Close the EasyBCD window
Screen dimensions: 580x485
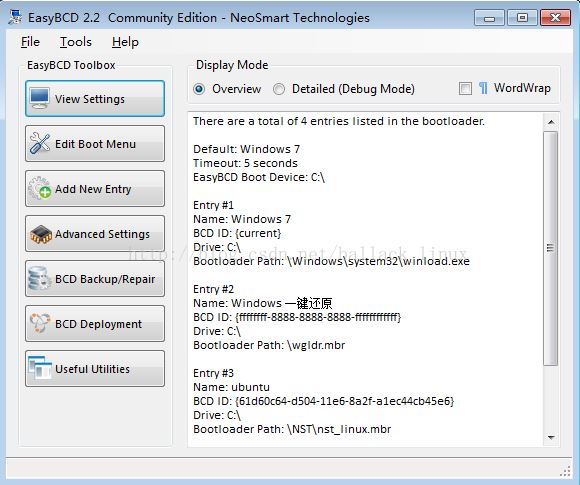click(555, 18)
